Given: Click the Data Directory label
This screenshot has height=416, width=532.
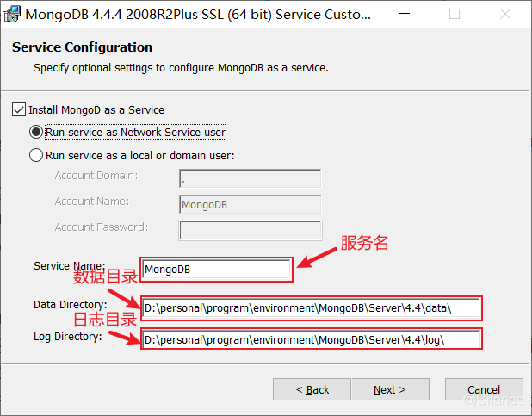Looking at the screenshot, I should point(71,305).
